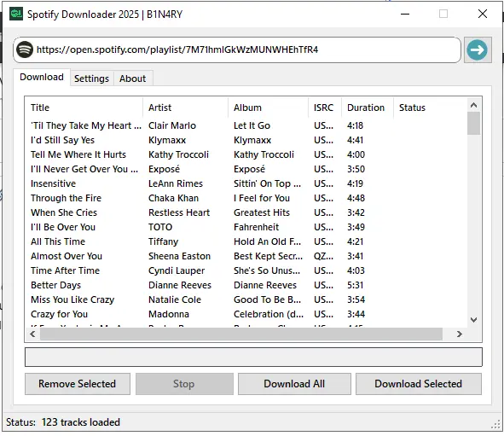
Task: Click Remove Selected button
Action: 78,384
